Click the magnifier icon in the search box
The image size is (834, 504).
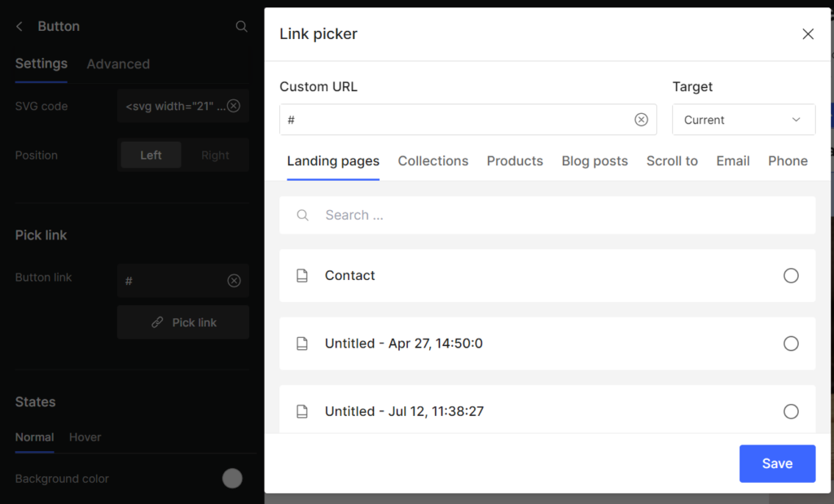303,216
